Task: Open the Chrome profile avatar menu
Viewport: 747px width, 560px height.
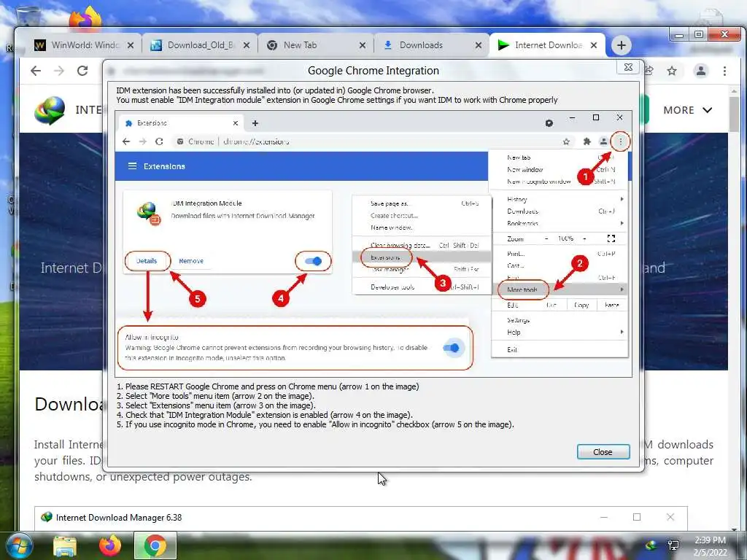Action: pos(701,71)
